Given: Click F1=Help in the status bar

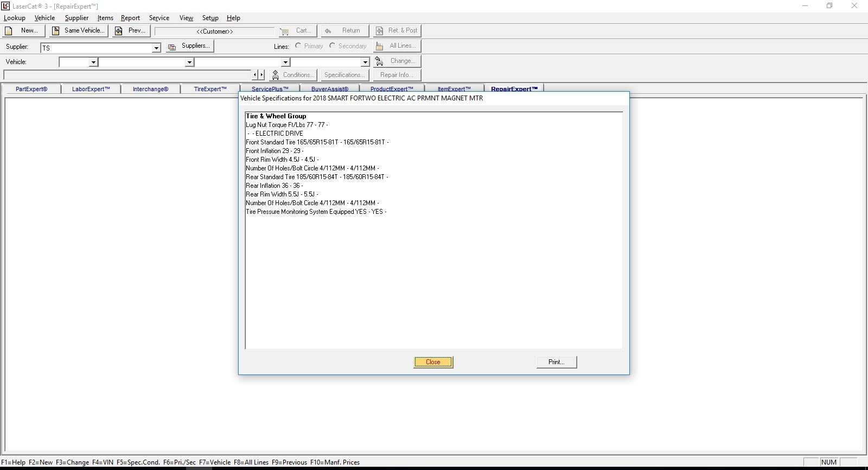Looking at the screenshot, I should click(x=14, y=462).
